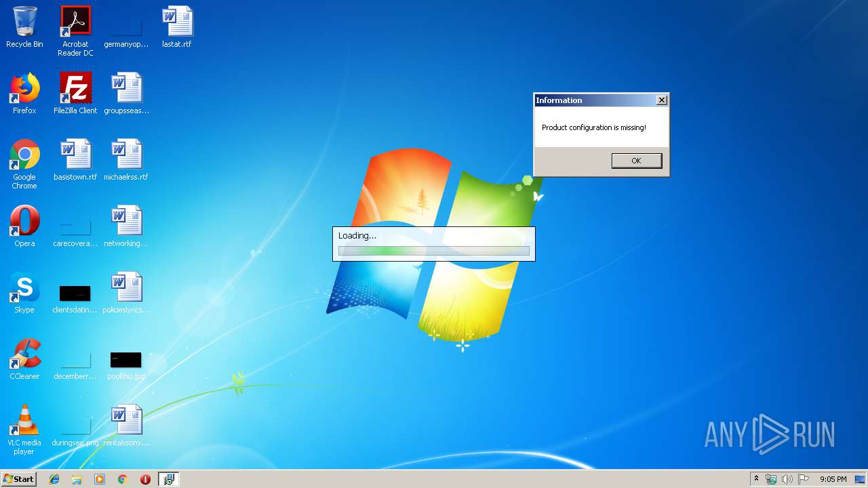
Task: Switch to the installer taskbar item
Action: 168,479
